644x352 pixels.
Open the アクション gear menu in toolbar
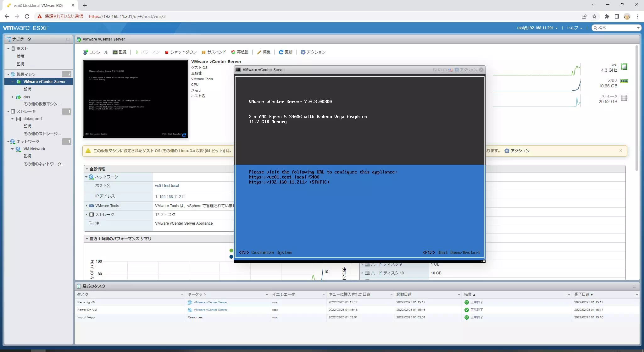point(313,52)
